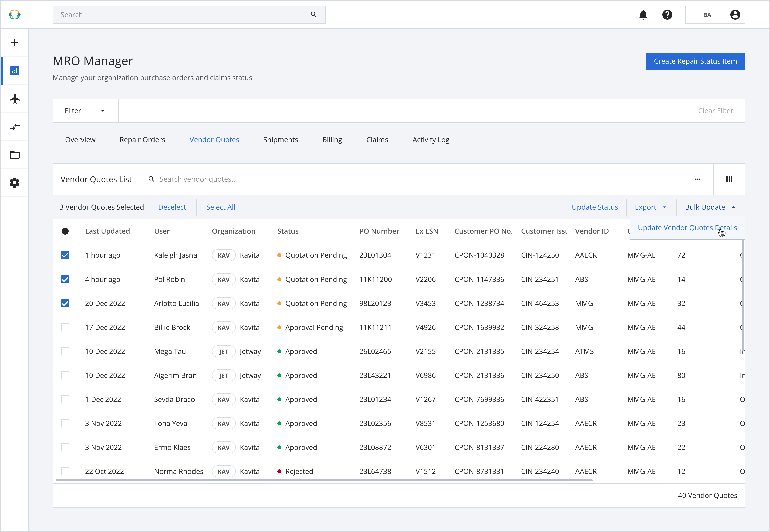The image size is (770, 532).
Task: Uncheck the Kaleigh Jasna row checkbox
Action: coord(65,255)
